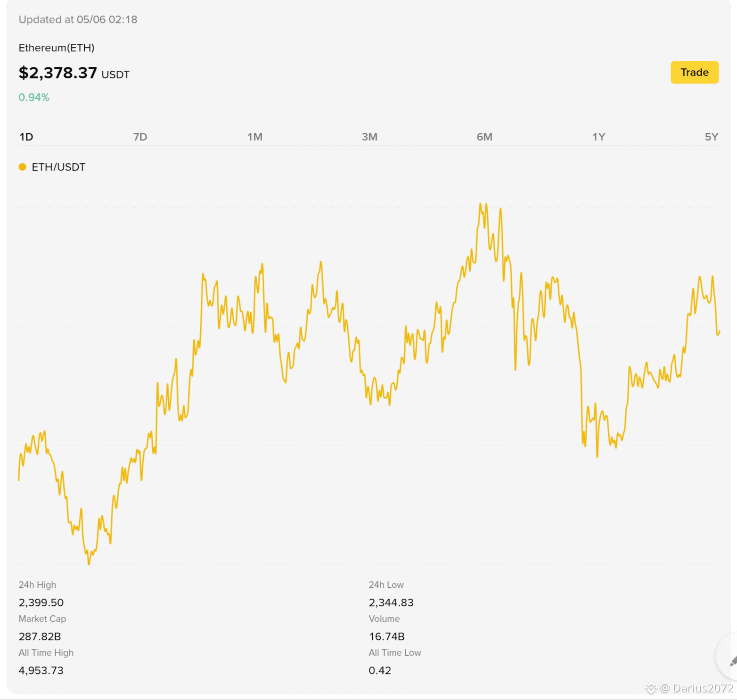Toggle the ETH/USDT legend dot
The width and height of the screenshot is (737, 700).
[22, 167]
